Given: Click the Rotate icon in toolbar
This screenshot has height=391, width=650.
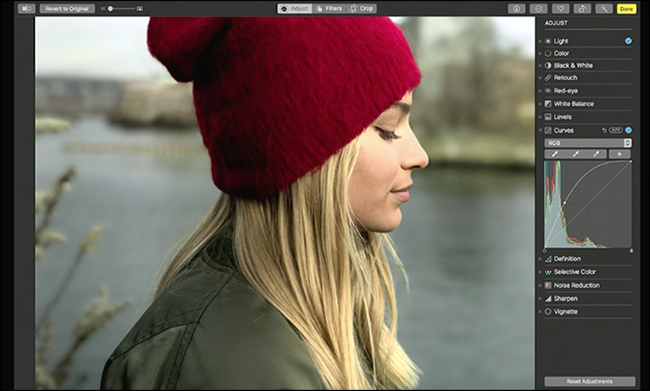Looking at the screenshot, I should coord(582,9).
